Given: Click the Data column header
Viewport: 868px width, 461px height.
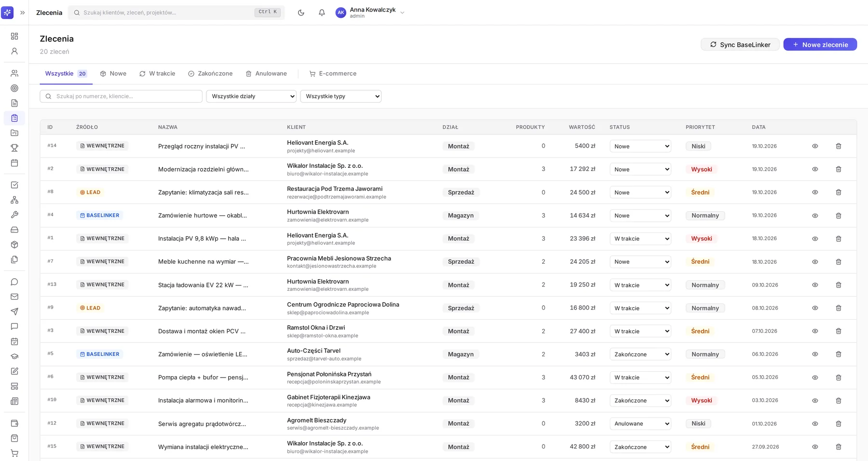Looking at the screenshot, I should pos(759,127).
